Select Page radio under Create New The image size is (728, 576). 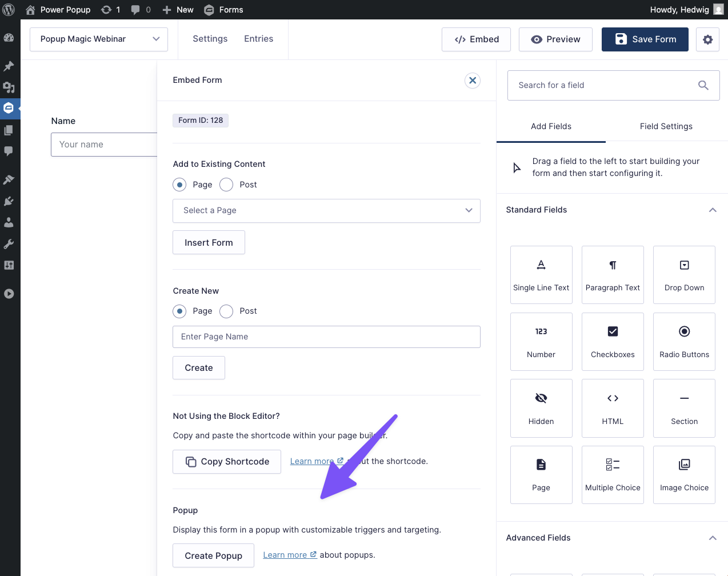point(180,311)
